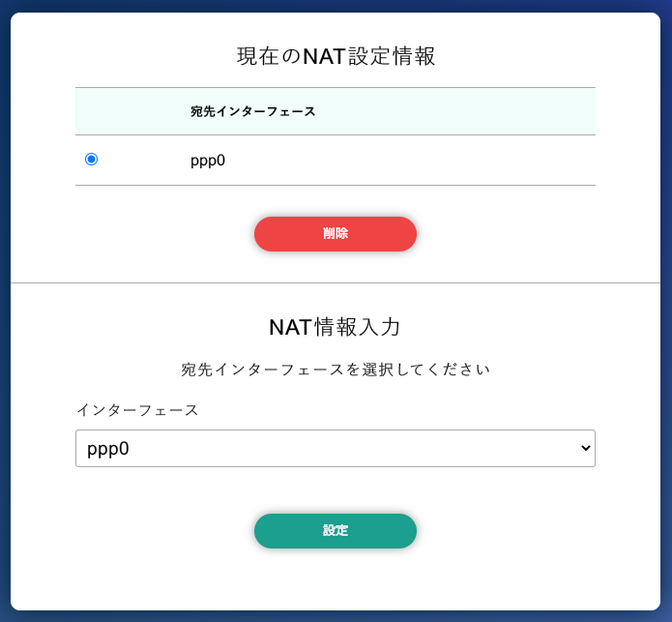Click the divider line between the two sections
Image resolution: width=672 pixels, height=622 pixels.
[x=335, y=283]
